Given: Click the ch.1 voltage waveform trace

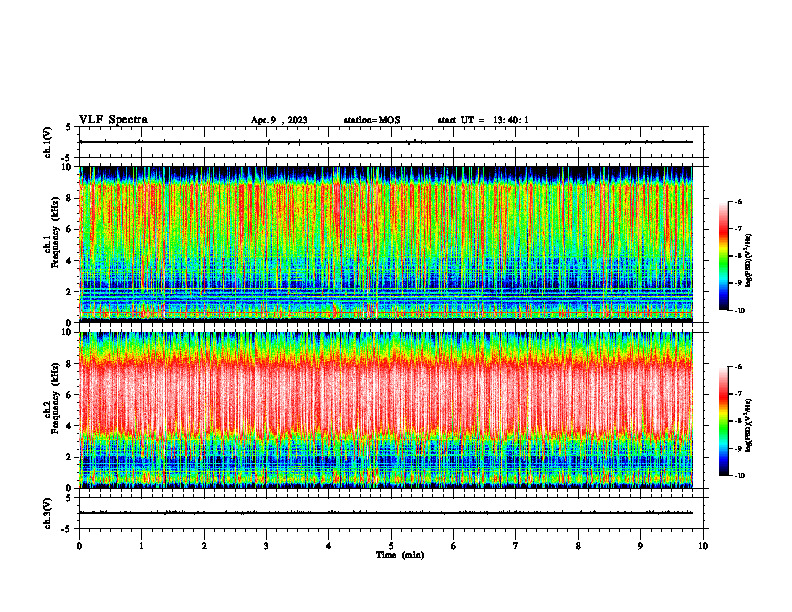Looking at the screenshot, I should coord(386,142).
